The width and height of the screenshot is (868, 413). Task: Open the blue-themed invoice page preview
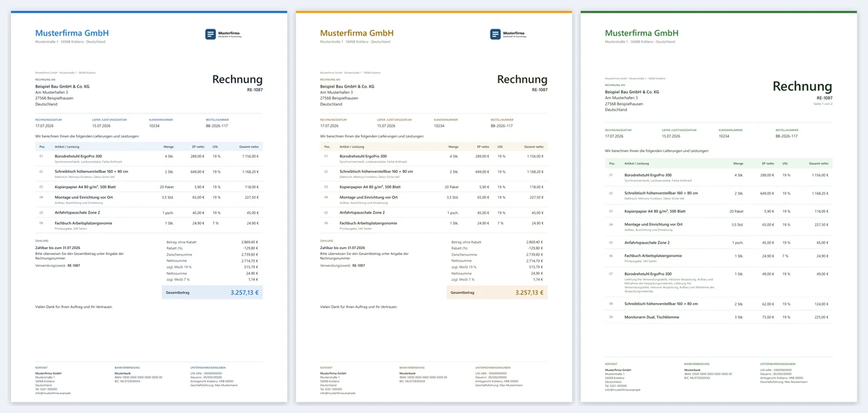(x=149, y=206)
